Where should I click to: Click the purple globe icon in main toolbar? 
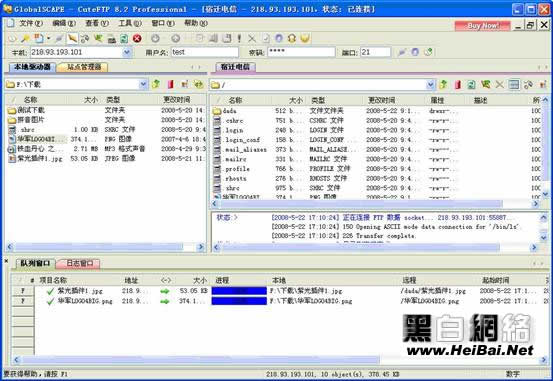(x=279, y=38)
